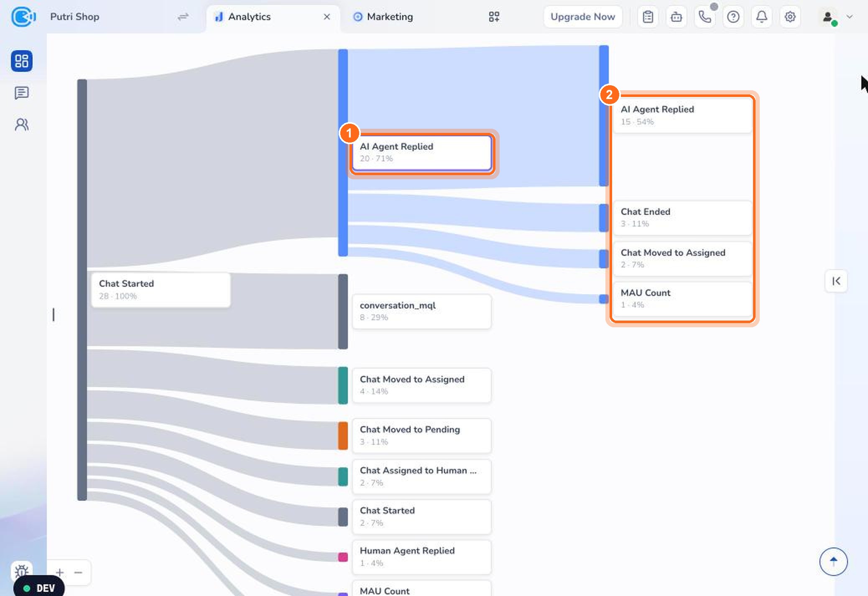868x596 pixels.
Task: Open the chat inbox sidebar icon
Action: tap(22, 93)
